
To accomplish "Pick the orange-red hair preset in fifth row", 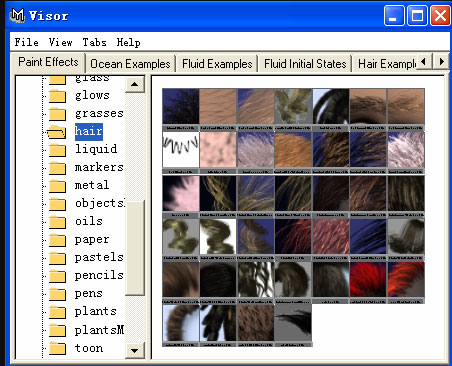I will click(406, 279).
